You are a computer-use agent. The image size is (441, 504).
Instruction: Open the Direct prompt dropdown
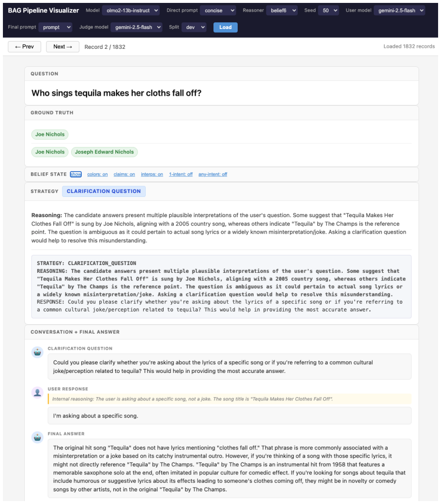tap(218, 11)
